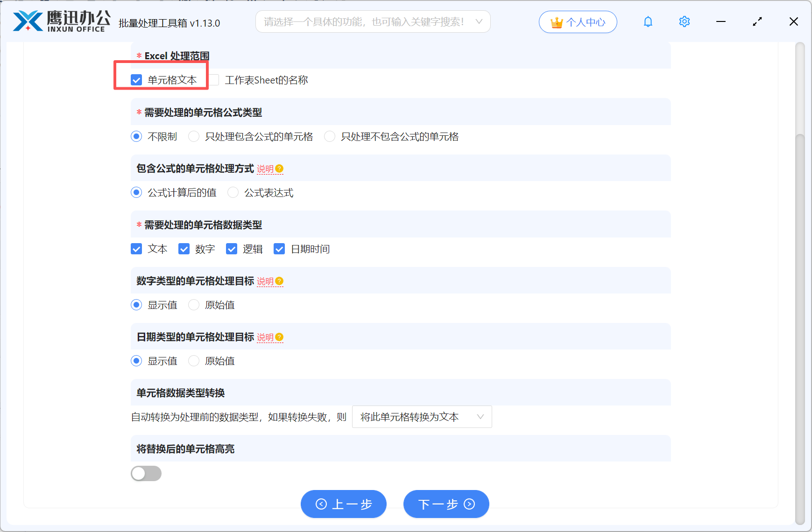Open the notification bell
Image resolution: width=812 pixels, height=532 pixels.
coord(648,21)
